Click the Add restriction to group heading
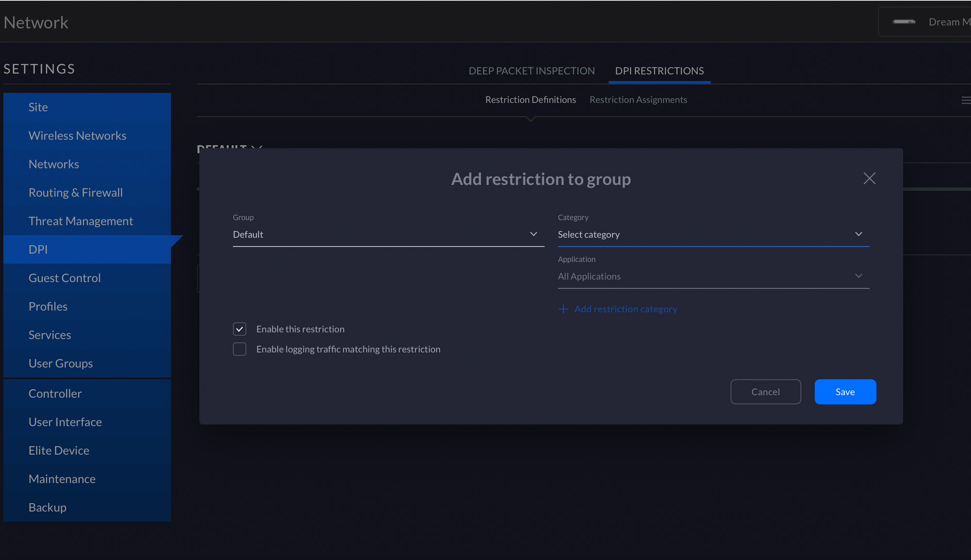971x560 pixels. [541, 179]
